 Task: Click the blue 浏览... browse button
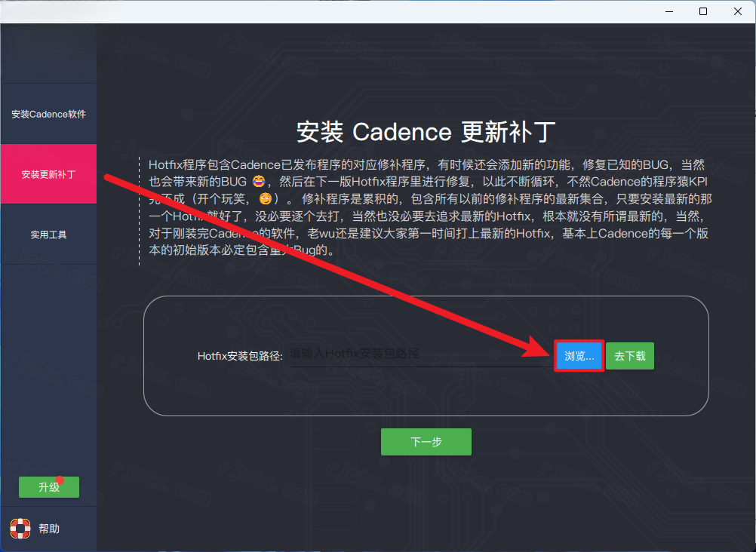click(x=579, y=356)
